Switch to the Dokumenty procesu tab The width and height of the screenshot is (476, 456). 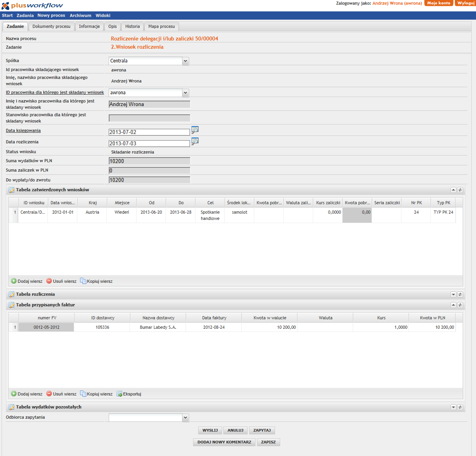51,26
